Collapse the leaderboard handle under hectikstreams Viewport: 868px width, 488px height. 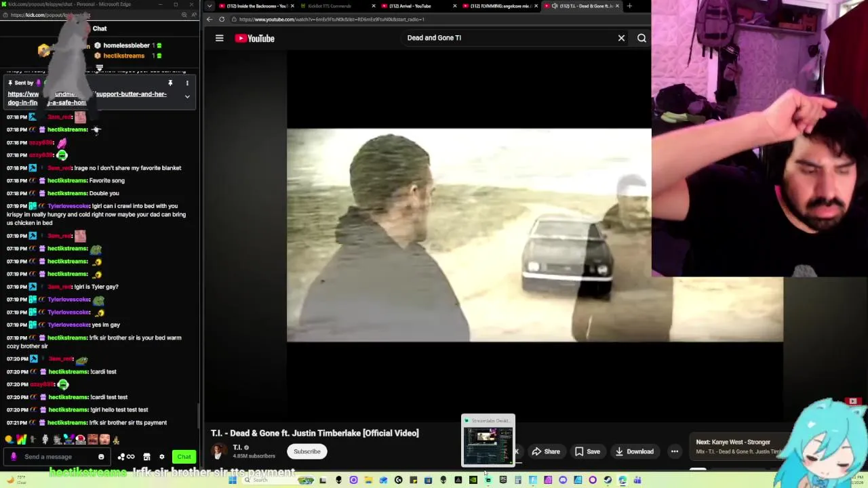pos(99,67)
